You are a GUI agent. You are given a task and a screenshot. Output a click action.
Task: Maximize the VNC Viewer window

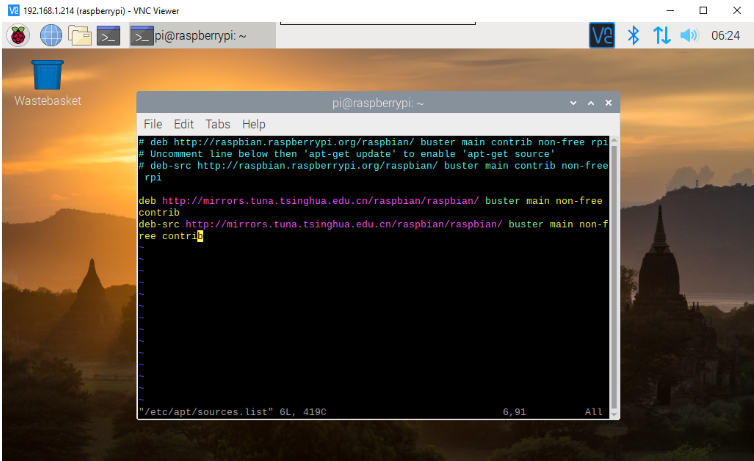pos(703,10)
